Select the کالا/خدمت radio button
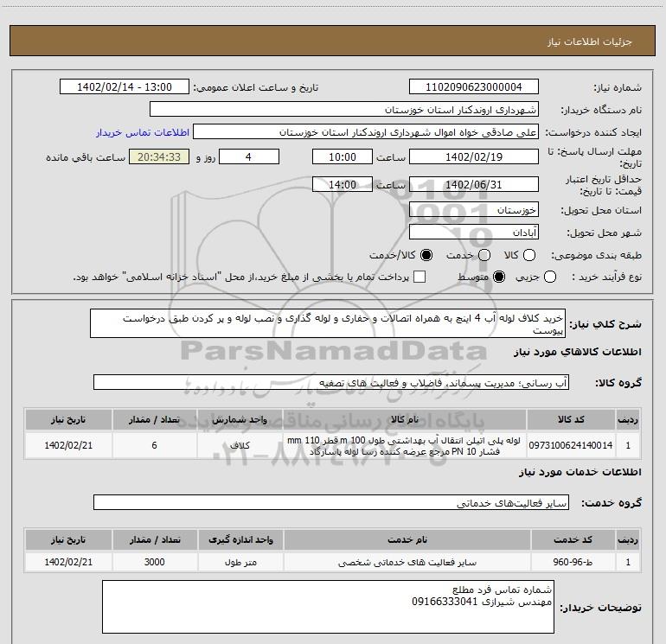The height and width of the screenshot is (644, 666). point(426,255)
